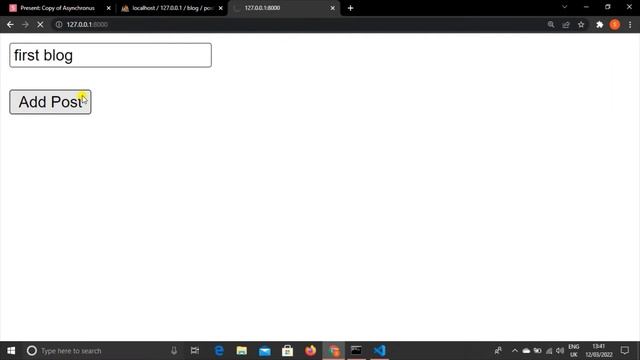Viewport: 640px width, 360px height.
Task: Select the 127.0.0.1:8000 tab
Action: tap(284, 8)
